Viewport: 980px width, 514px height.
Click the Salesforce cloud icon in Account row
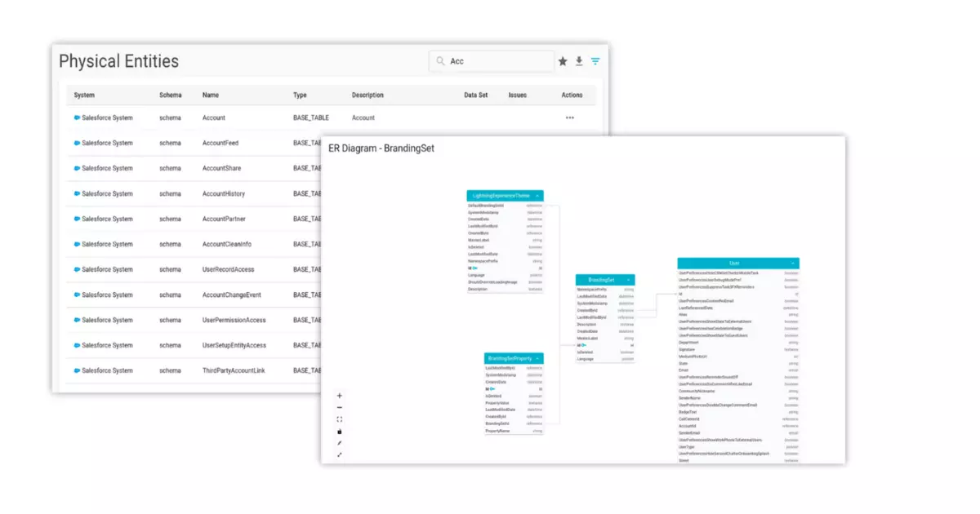click(x=78, y=117)
